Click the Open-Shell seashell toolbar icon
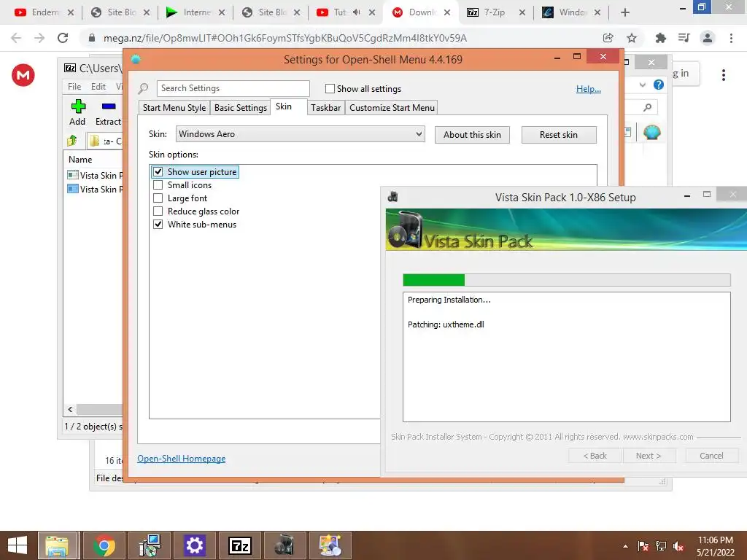Viewport: 747px width, 560px height. click(x=651, y=132)
